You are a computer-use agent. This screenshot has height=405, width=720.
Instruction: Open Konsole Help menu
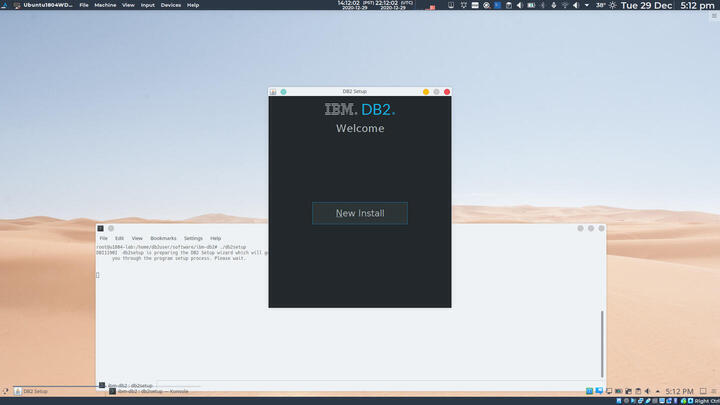[x=215, y=238]
